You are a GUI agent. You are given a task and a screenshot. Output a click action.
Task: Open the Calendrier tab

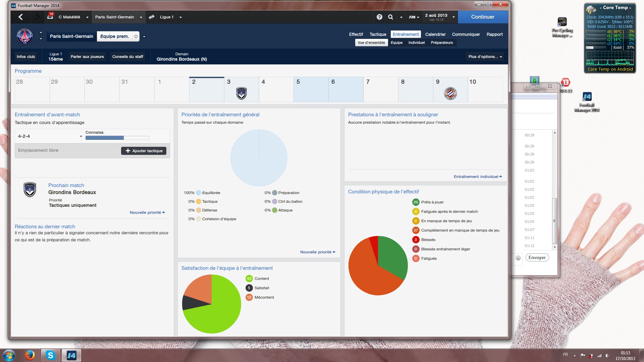coord(435,34)
